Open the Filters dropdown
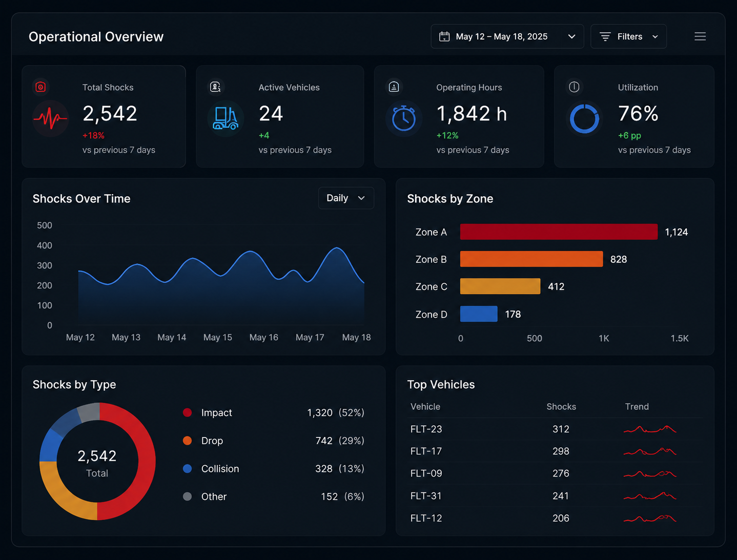This screenshot has height=560, width=737. coord(629,36)
